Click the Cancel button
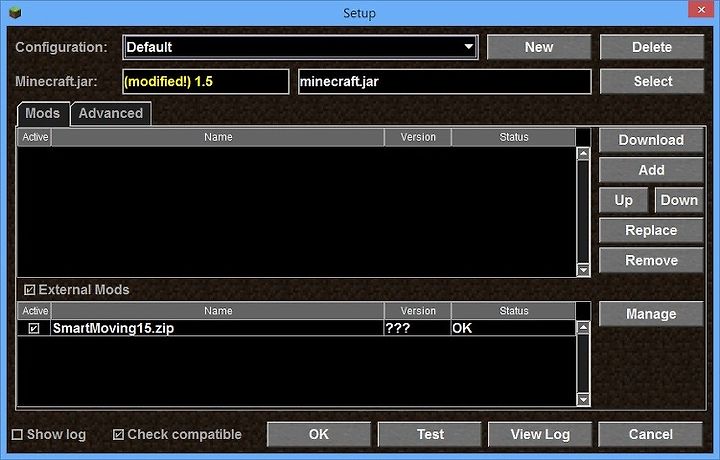 point(651,434)
